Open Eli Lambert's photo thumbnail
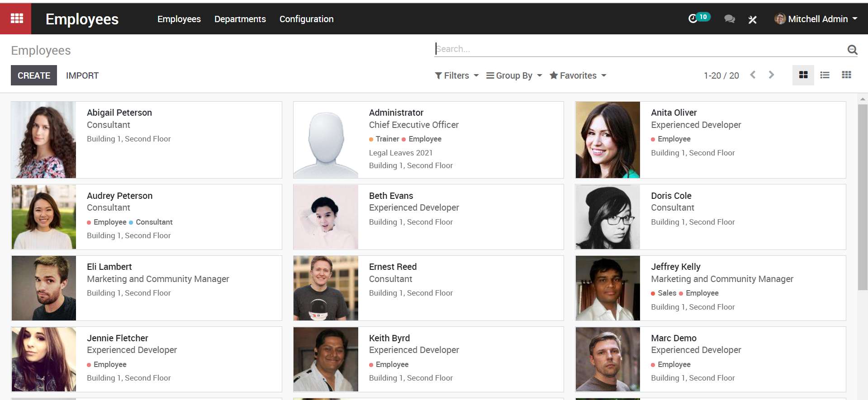Viewport: 868px width, 400px height. click(x=44, y=288)
